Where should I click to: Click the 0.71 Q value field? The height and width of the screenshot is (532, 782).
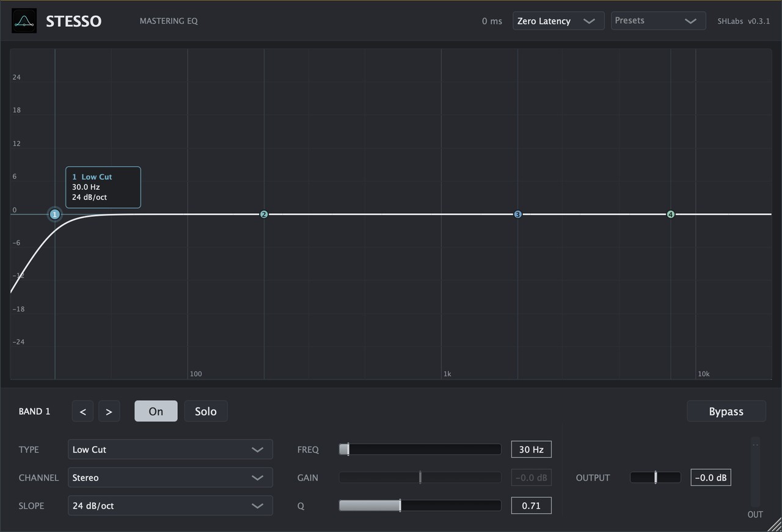[532, 506]
